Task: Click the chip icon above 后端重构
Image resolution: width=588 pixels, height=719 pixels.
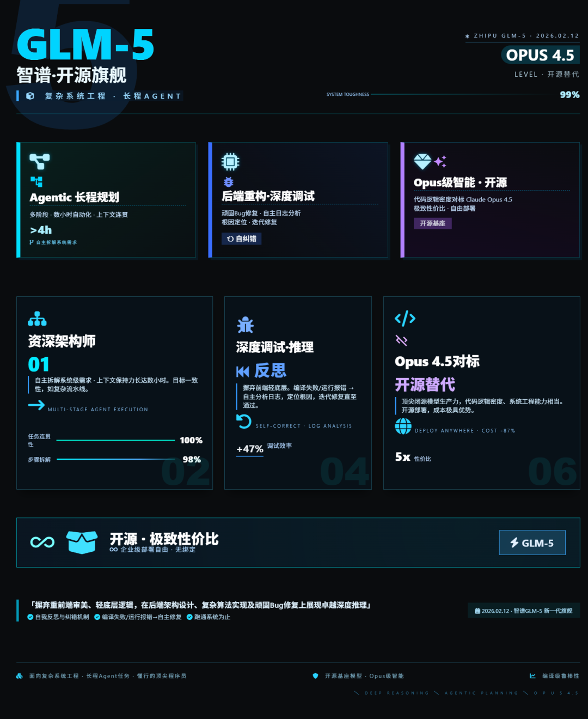Action: 230,162
